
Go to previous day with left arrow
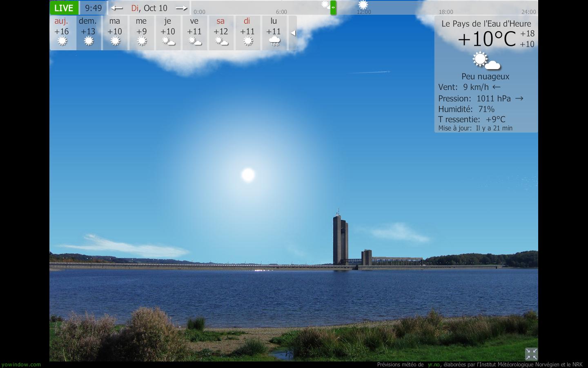click(117, 8)
